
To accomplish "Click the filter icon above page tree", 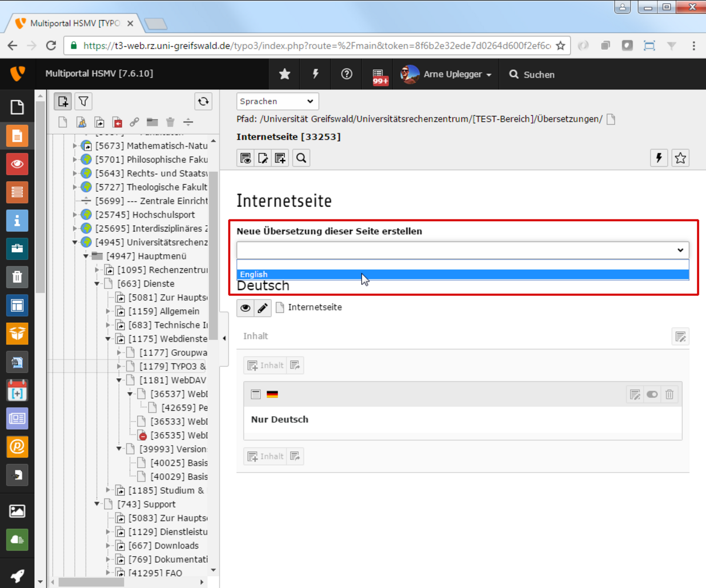I will pos(84,102).
